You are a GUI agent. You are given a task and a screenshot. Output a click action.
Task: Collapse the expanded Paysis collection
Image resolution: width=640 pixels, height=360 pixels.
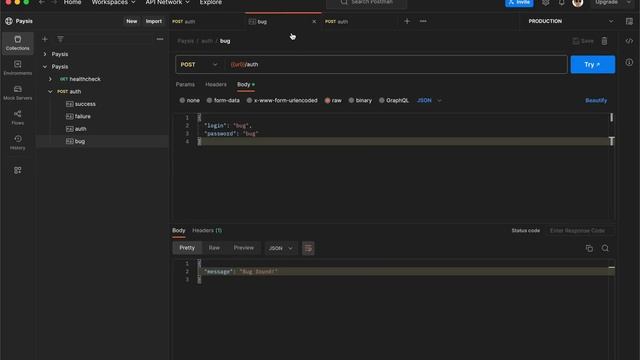point(45,67)
